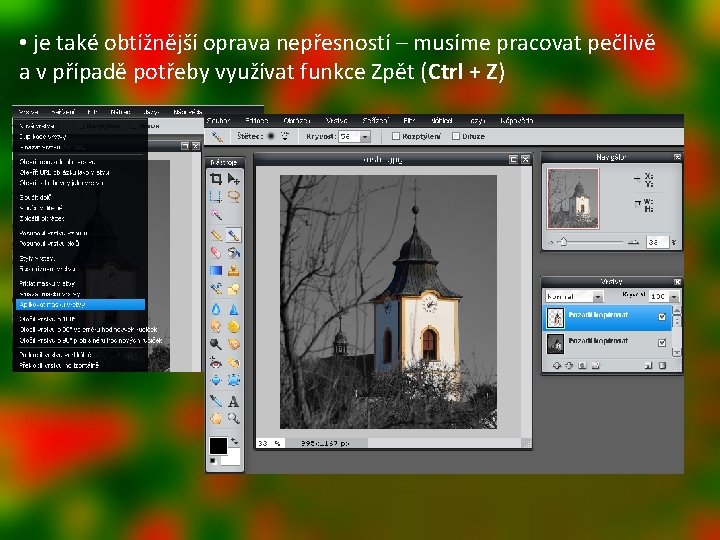Select the highlighted Brush tool
The height and width of the screenshot is (540, 720).
tap(234, 235)
